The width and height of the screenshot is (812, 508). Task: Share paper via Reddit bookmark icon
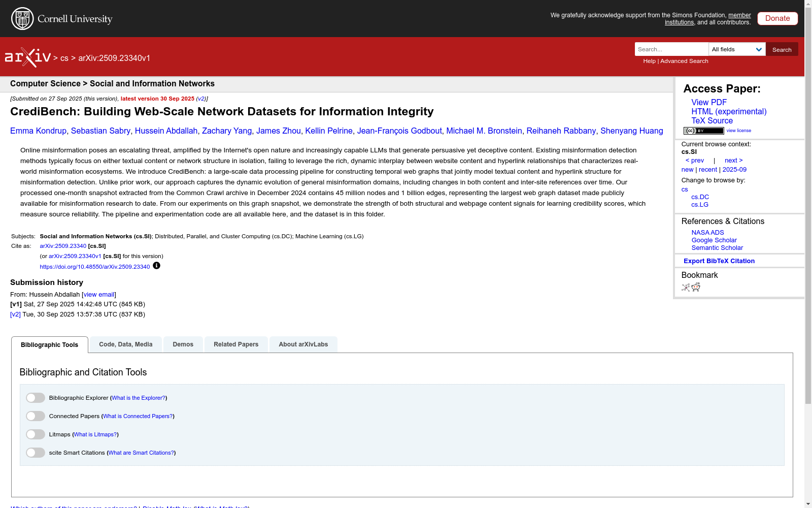pyautogui.click(x=696, y=288)
